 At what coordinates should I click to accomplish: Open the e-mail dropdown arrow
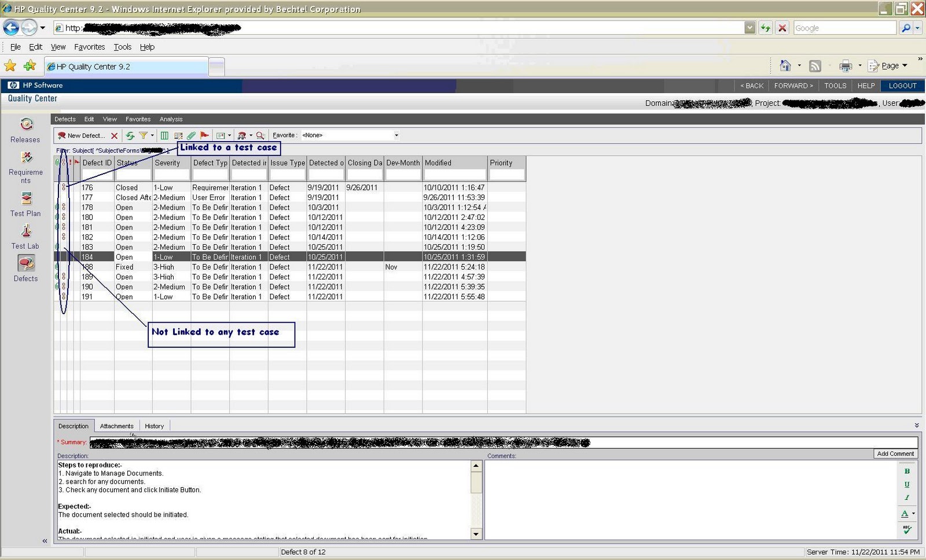[230, 135]
